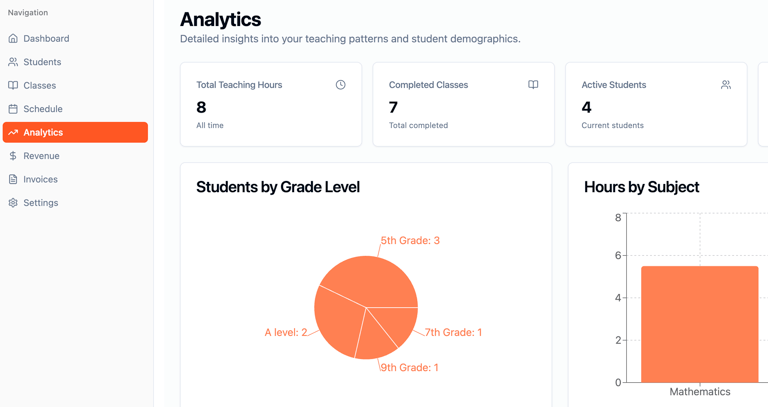The height and width of the screenshot is (407, 768).
Task: Click the open book icon beside Classes
Action: (x=13, y=85)
